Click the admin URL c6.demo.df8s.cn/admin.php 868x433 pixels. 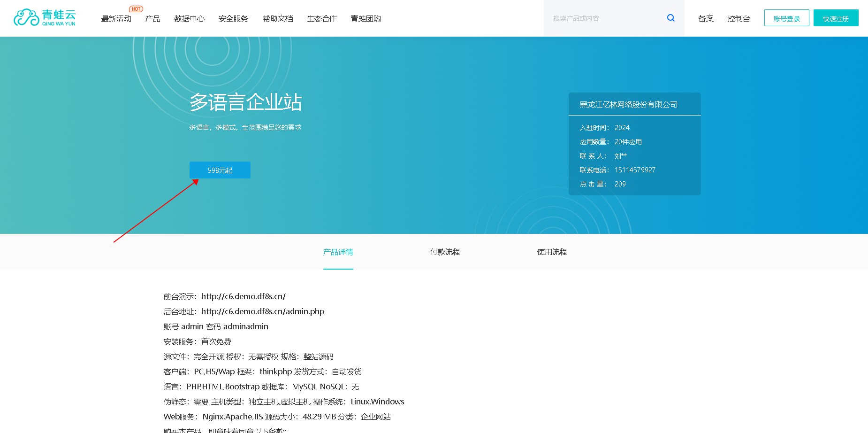[x=263, y=311]
